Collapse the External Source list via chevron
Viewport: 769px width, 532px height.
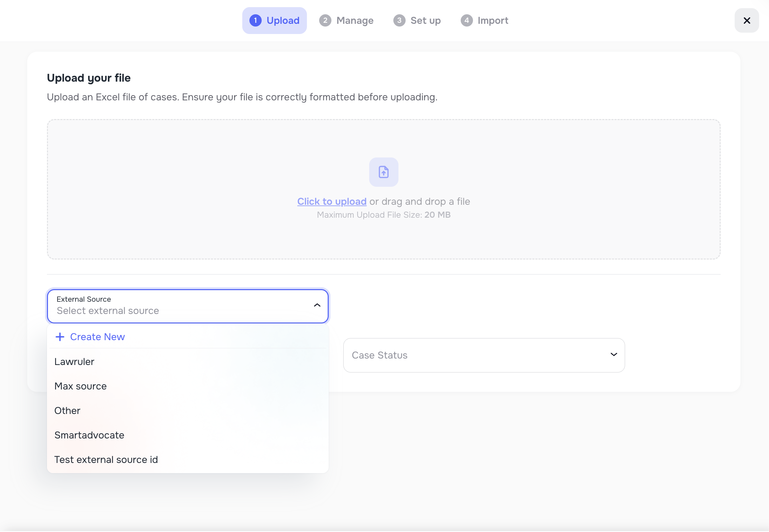coord(317,305)
